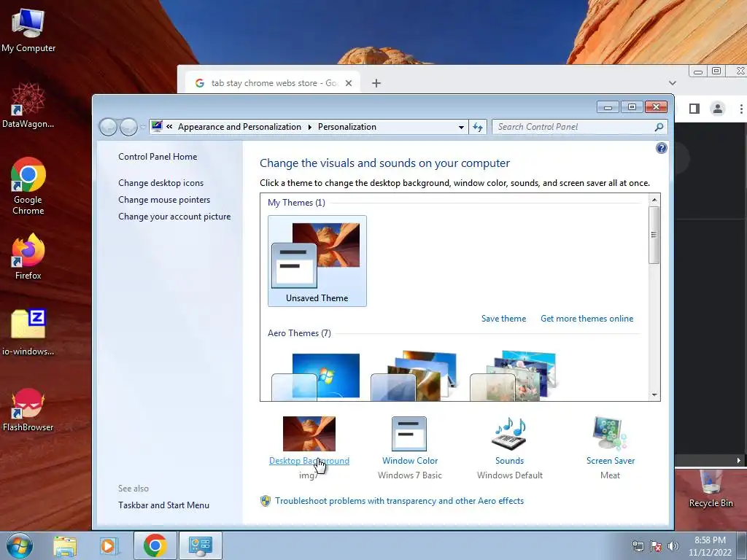Select the Architecture Aero theme thumbnail
Viewport: 747px width, 560px height.
[x=415, y=376]
